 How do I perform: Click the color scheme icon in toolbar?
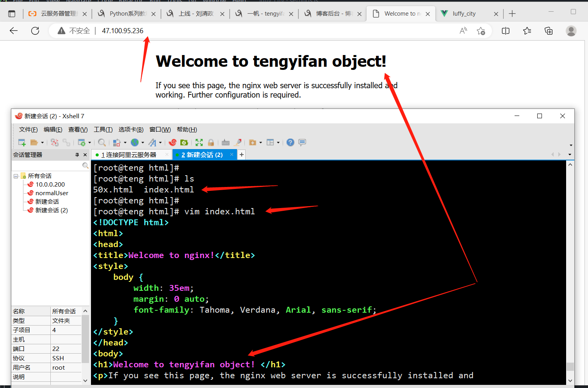(116, 142)
